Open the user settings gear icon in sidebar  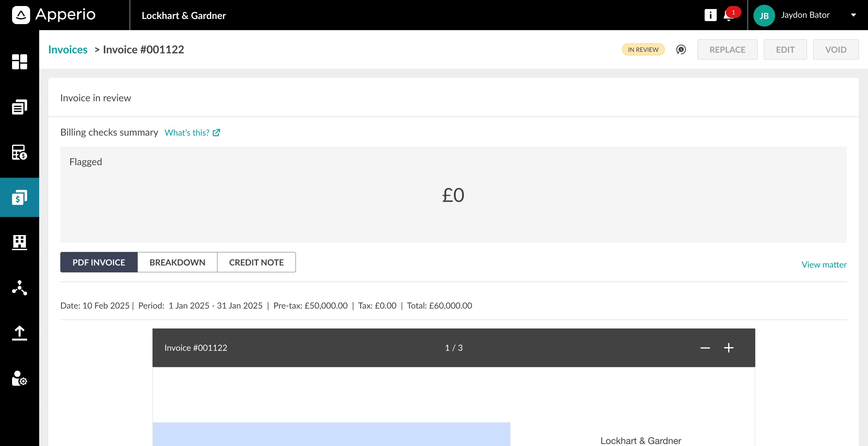tap(20, 378)
